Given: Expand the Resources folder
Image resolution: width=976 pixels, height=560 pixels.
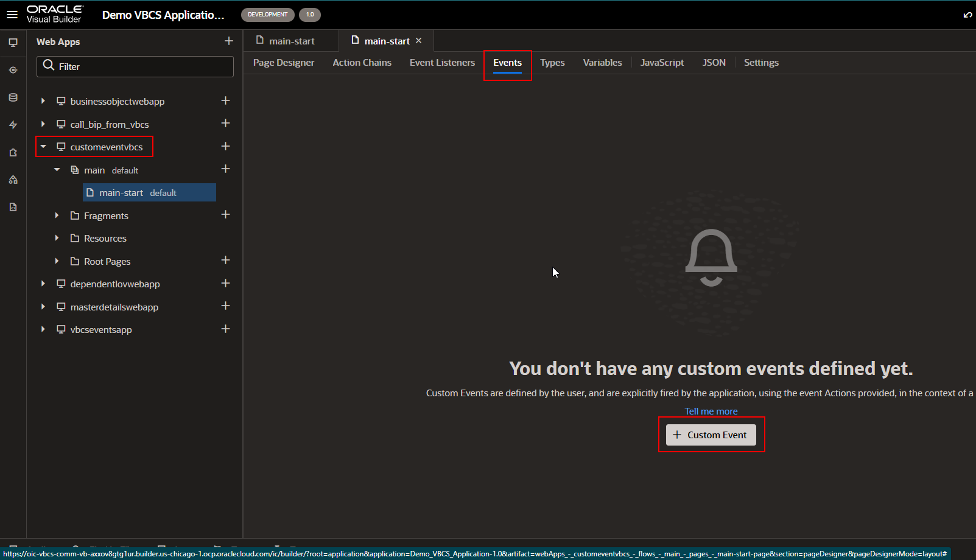Looking at the screenshot, I should point(57,238).
